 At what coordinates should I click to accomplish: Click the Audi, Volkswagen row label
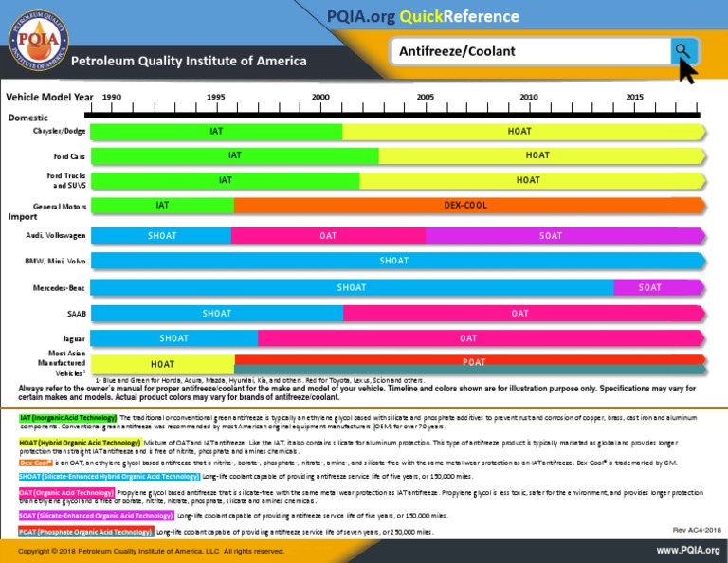pyautogui.click(x=56, y=235)
